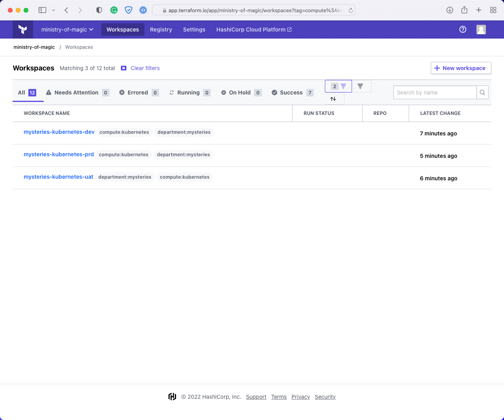Open mysteries-kubernetes-uat workspace
The image size is (504, 420).
(x=58, y=177)
